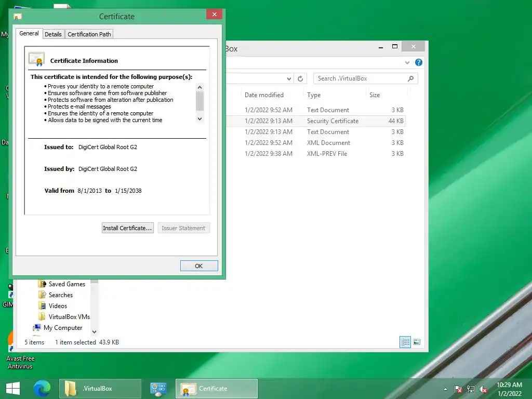Open Explorer help icon
Screen dimensions: 532x399
419,62
